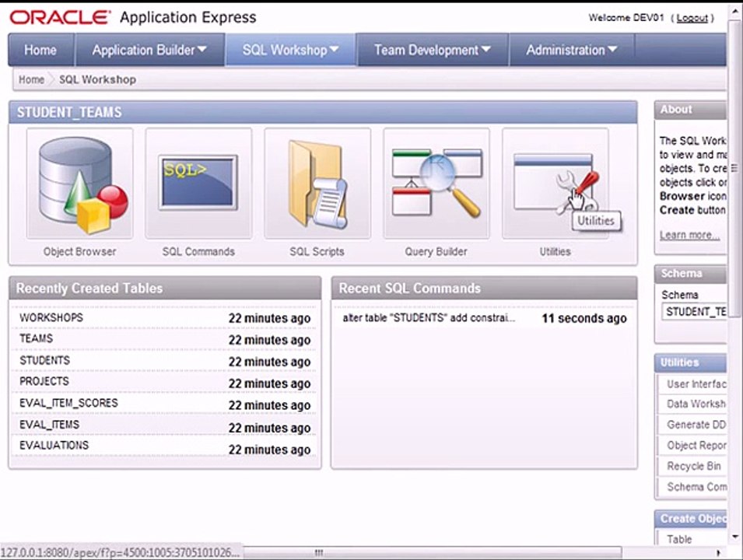743x560 pixels.
Task: Click the Oracle logo
Action: tap(60, 18)
